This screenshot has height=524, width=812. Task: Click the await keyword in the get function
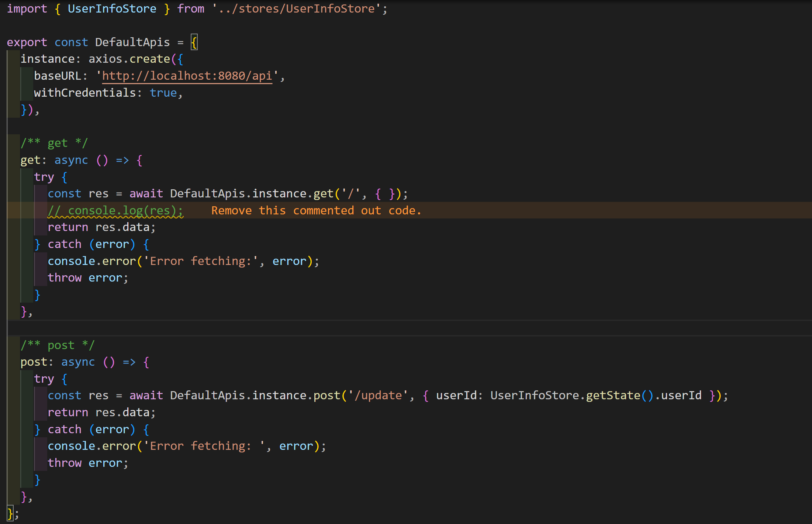click(x=146, y=193)
